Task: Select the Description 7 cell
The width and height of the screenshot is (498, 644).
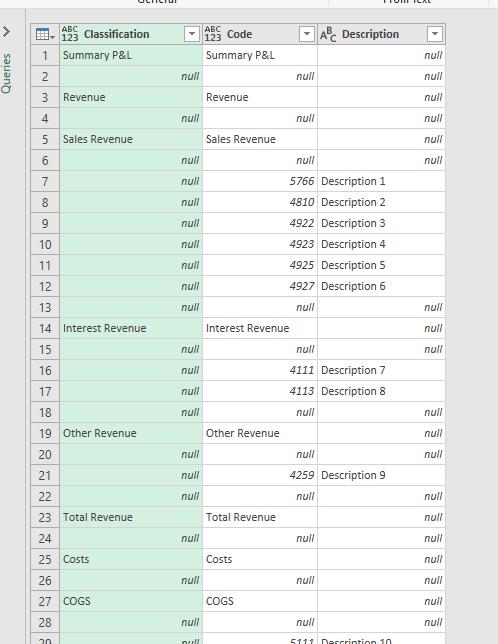Action: click(381, 370)
